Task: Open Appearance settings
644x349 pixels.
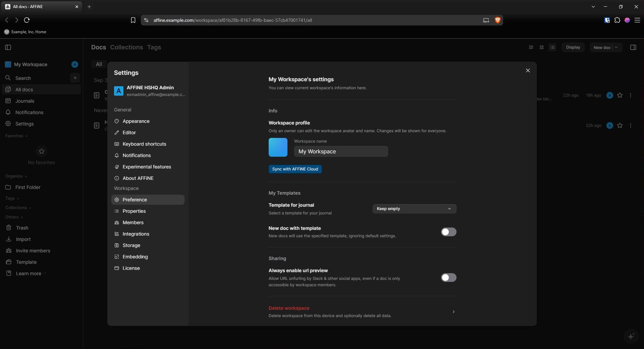Action: click(x=148, y=121)
